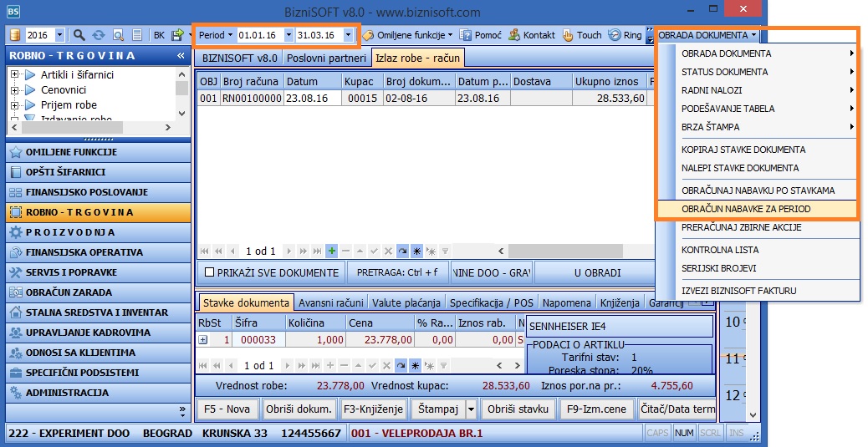This screenshot has height=447, width=868.
Task: Click F3-Knjiženje button
Action: tap(375, 409)
